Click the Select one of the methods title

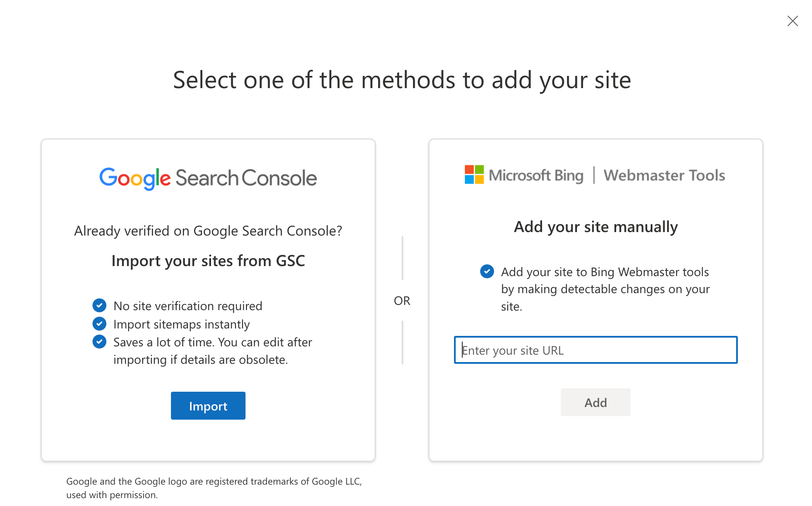point(402,80)
